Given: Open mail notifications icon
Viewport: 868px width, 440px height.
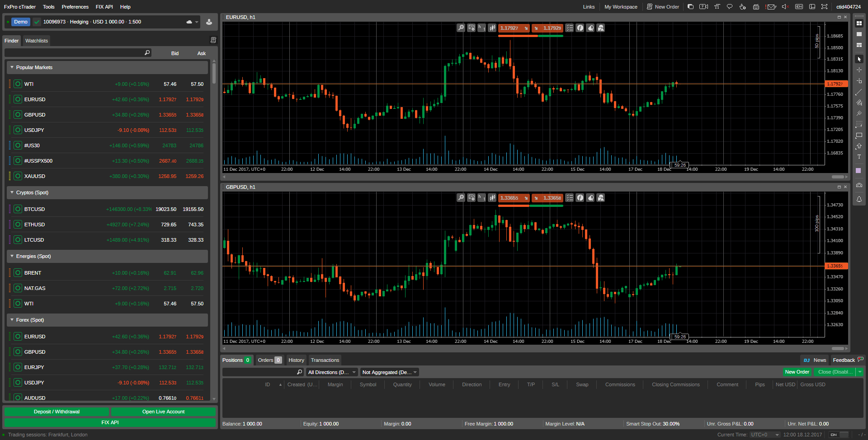Looking at the screenshot, I should point(771,7).
